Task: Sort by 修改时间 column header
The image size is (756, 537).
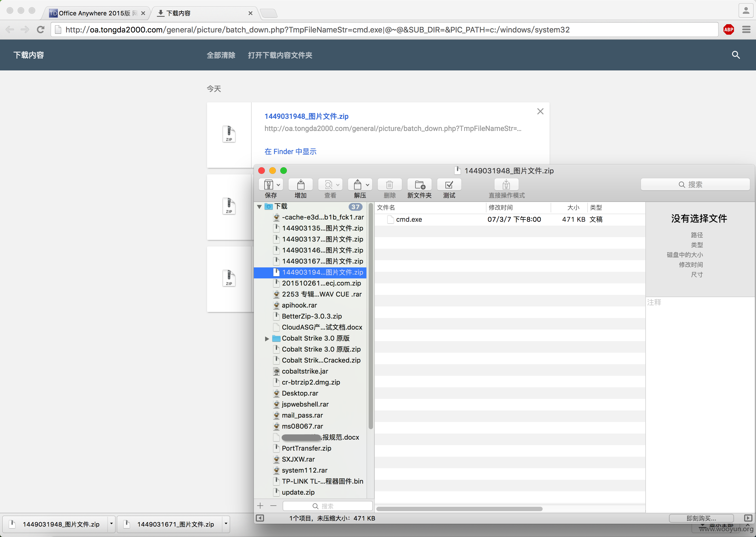Action: 501,207
